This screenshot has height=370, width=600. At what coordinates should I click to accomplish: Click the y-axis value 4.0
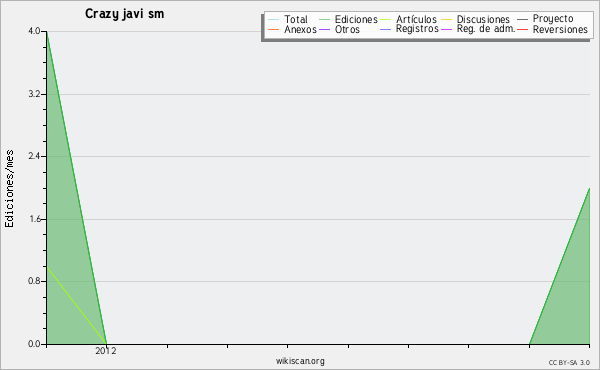(x=34, y=31)
